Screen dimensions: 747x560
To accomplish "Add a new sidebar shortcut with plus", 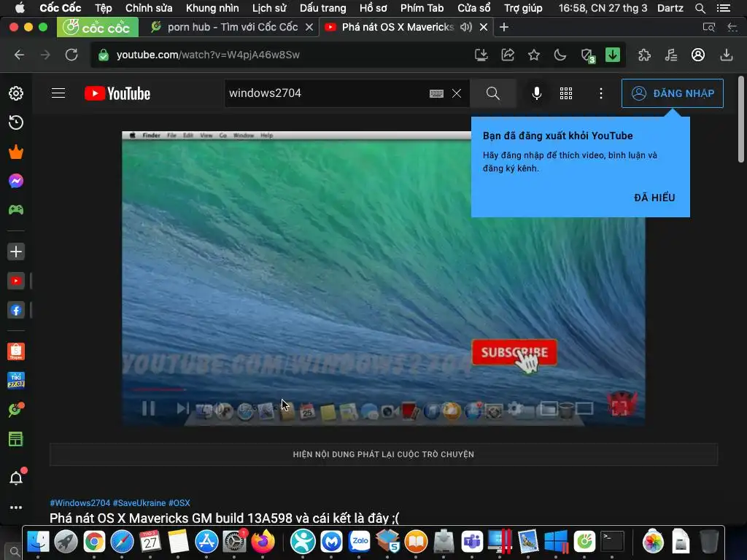I will (x=16, y=252).
